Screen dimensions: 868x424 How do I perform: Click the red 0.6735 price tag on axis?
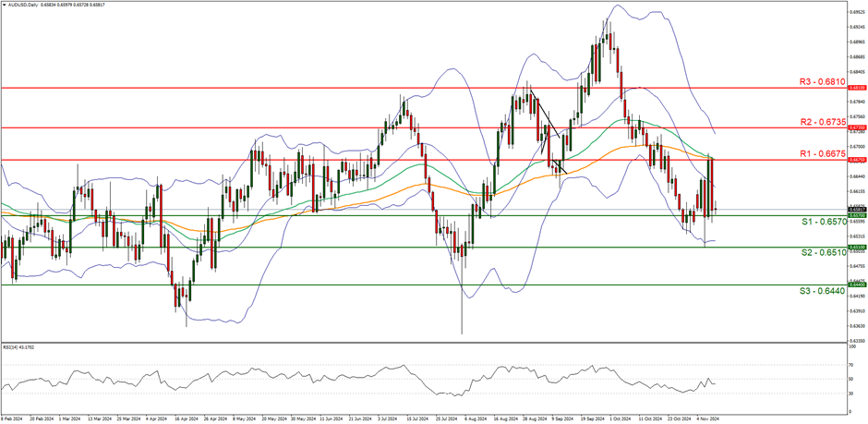[x=858, y=127]
